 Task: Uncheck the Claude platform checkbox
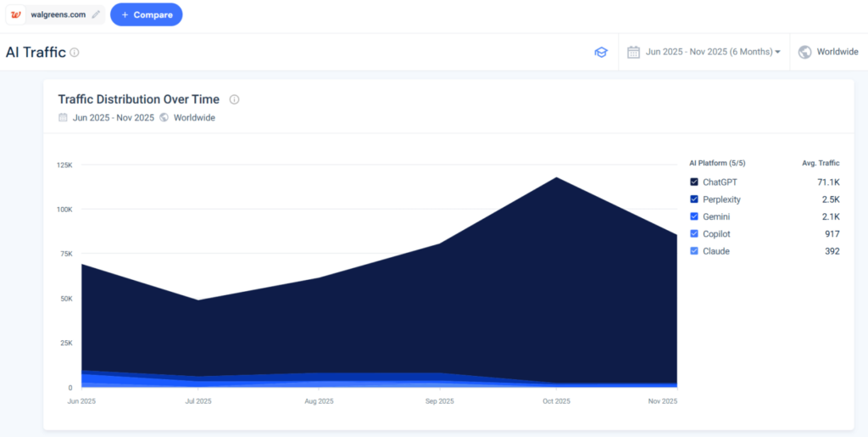pyautogui.click(x=694, y=251)
